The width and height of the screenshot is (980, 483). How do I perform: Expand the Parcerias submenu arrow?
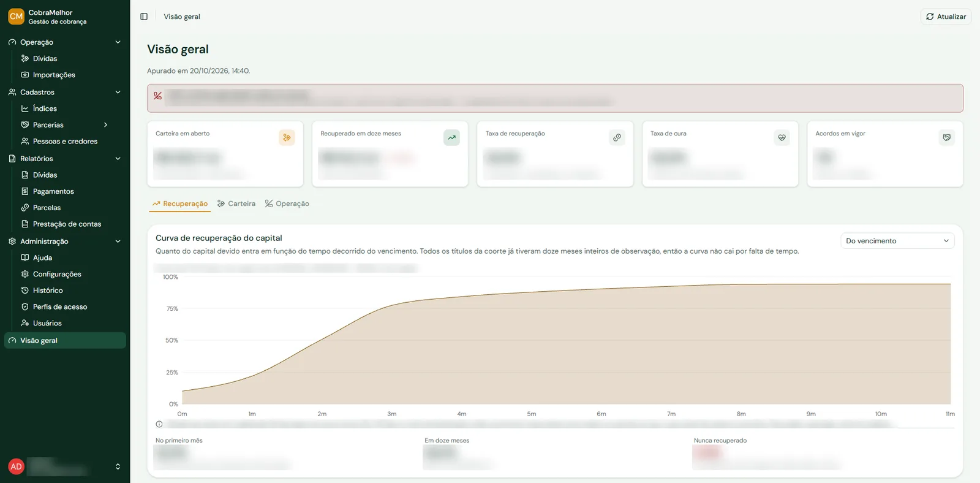pyautogui.click(x=105, y=125)
